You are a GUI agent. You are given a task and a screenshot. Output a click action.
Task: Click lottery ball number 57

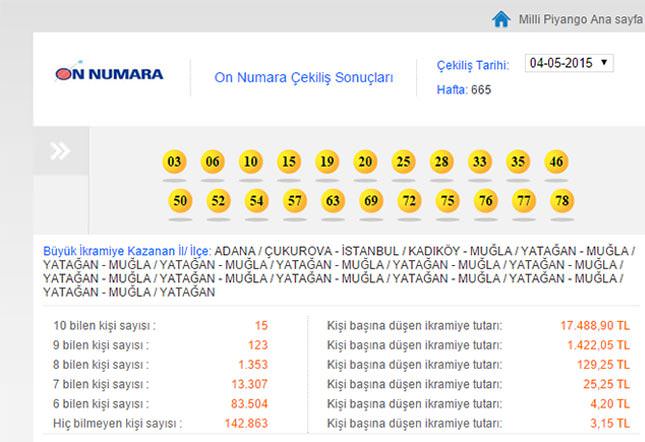(x=295, y=201)
